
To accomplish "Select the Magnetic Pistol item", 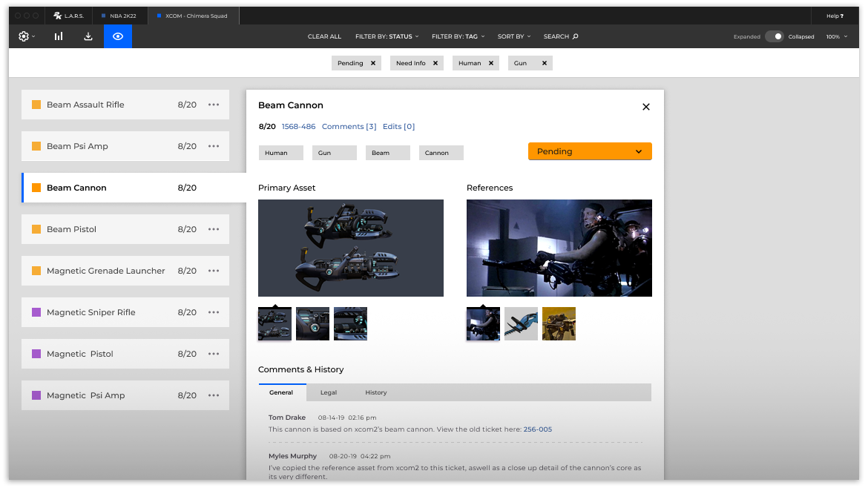I will click(125, 354).
